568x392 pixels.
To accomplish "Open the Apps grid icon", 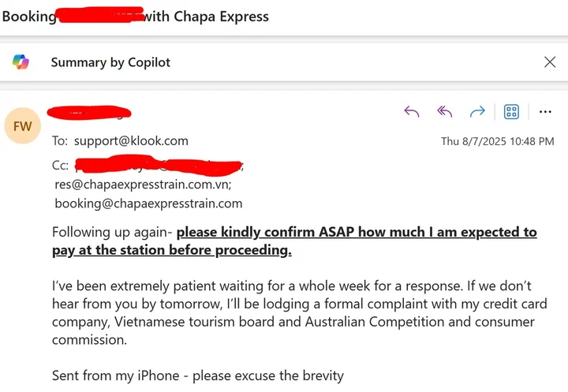I will pyautogui.click(x=511, y=112).
